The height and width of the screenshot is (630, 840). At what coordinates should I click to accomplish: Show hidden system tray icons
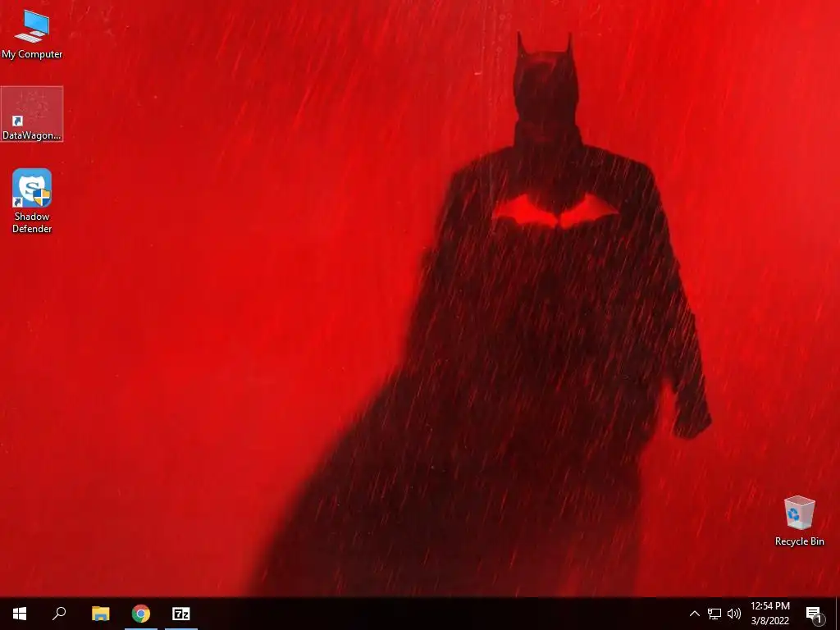pos(694,614)
